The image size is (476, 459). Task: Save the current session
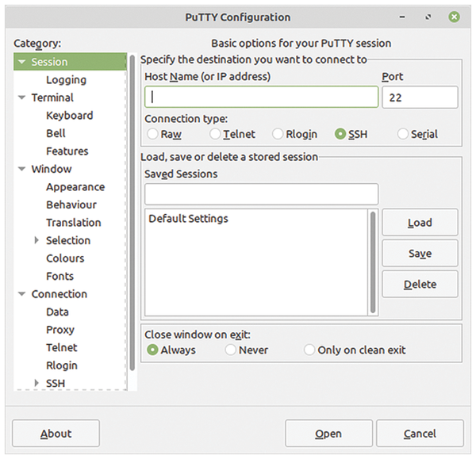tap(420, 254)
